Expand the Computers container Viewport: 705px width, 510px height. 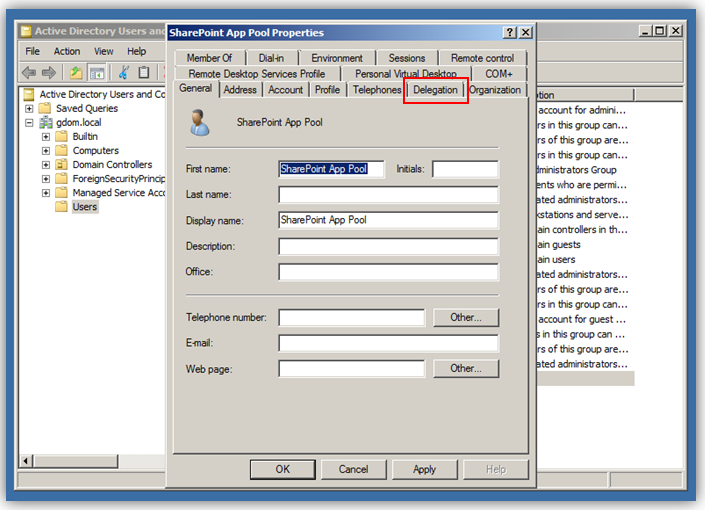click(x=46, y=151)
